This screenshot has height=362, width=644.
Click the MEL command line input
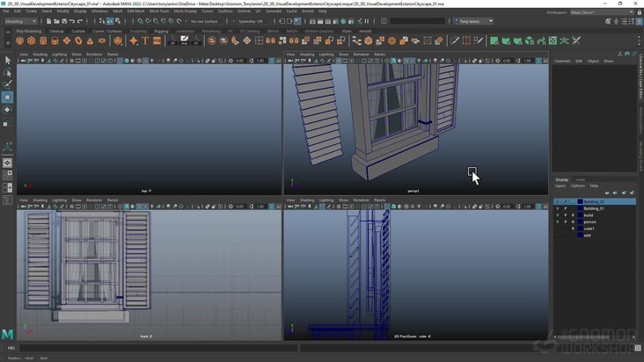158,348
